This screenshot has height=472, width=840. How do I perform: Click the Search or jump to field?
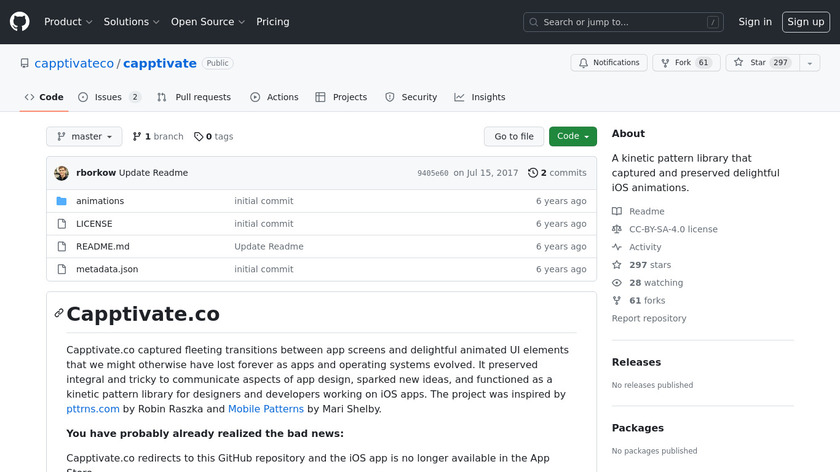tap(623, 22)
